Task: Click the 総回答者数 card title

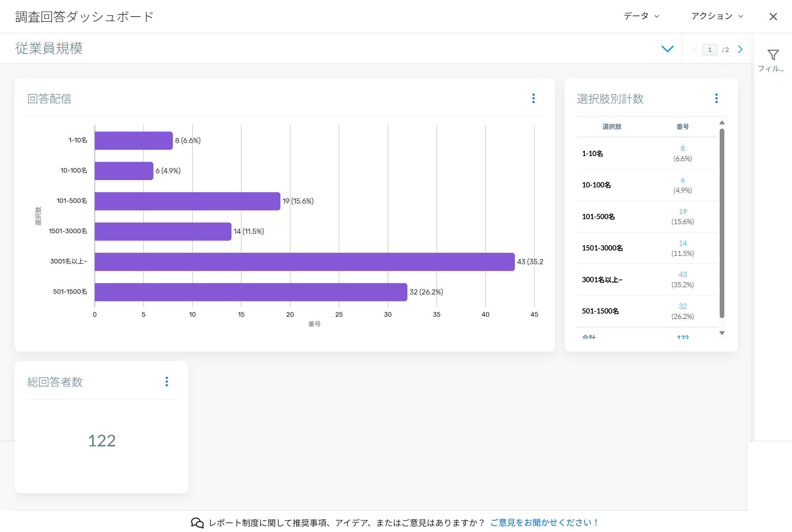Action: pos(55,382)
